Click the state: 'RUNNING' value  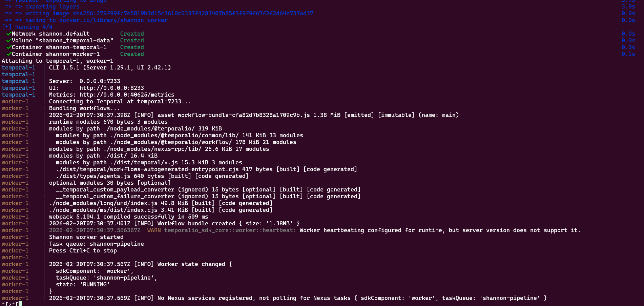point(95,284)
